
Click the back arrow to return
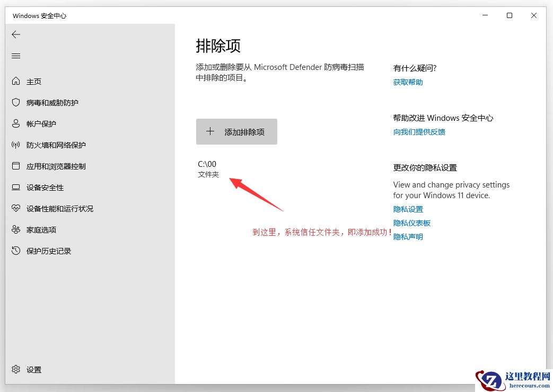(x=16, y=34)
